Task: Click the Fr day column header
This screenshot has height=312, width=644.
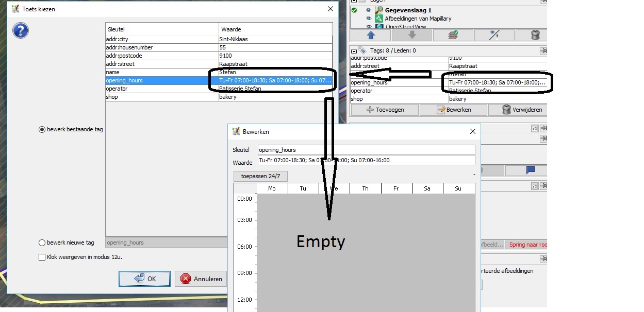Action: click(396, 188)
